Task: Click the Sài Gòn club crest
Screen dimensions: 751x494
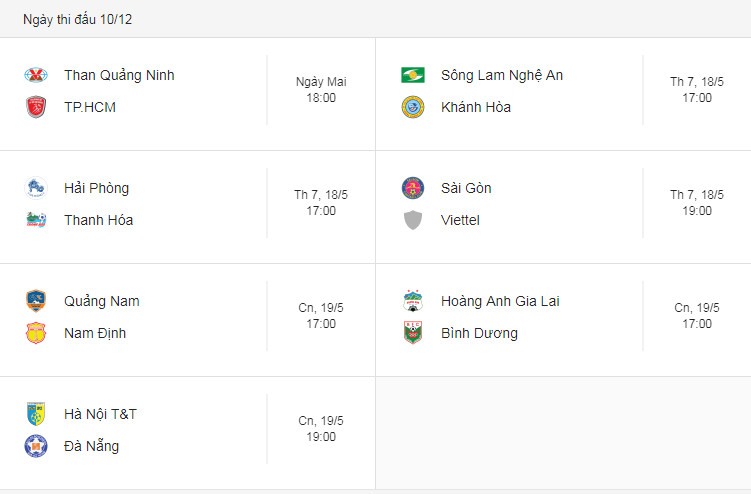Action: click(412, 188)
